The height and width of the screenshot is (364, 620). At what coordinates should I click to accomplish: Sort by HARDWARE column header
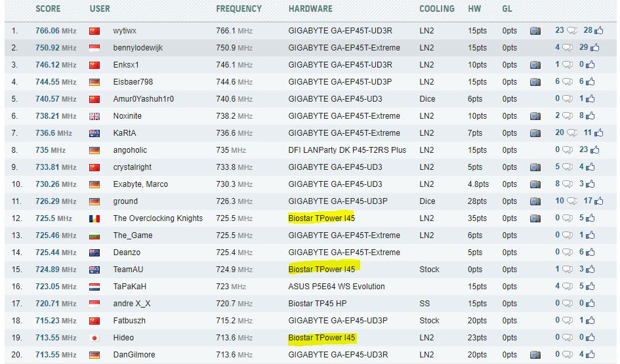coord(310,9)
